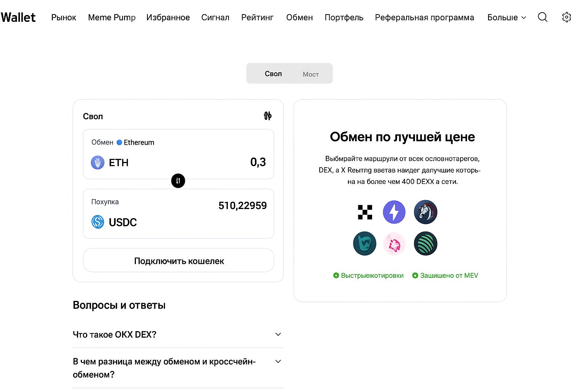The width and height of the screenshot is (588, 392).
Task: Click the Подключить кошелек button
Action: tap(178, 261)
